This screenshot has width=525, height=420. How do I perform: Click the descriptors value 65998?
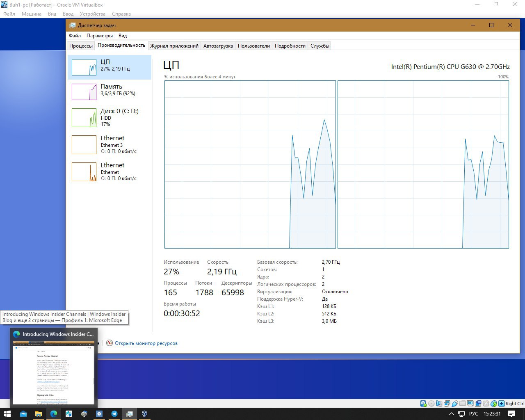tap(233, 292)
